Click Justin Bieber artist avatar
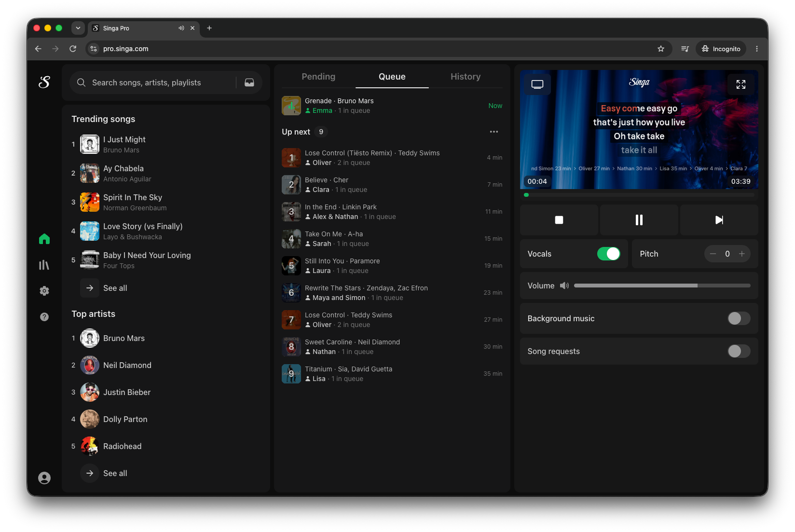Screen dimensions: 795x532 90,392
